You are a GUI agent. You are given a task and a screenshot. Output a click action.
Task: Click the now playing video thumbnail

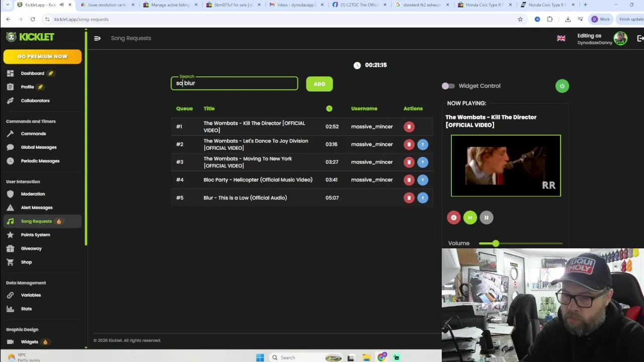pyautogui.click(x=506, y=165)
